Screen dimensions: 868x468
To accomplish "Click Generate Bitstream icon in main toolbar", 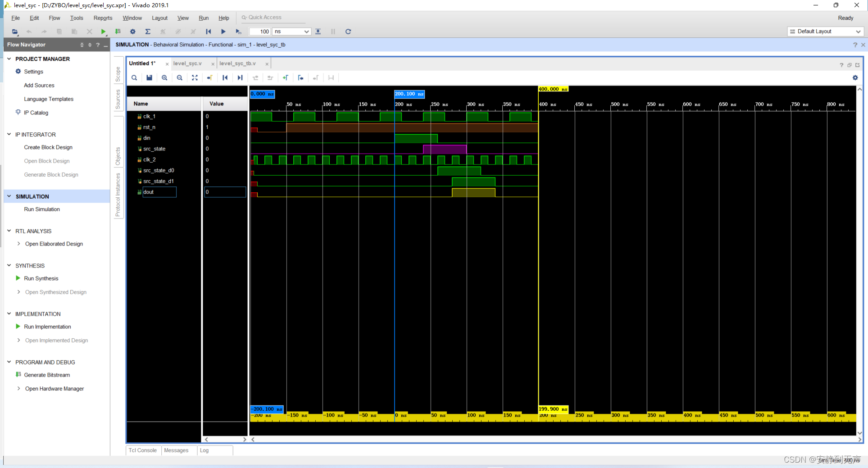I will 118,32.
